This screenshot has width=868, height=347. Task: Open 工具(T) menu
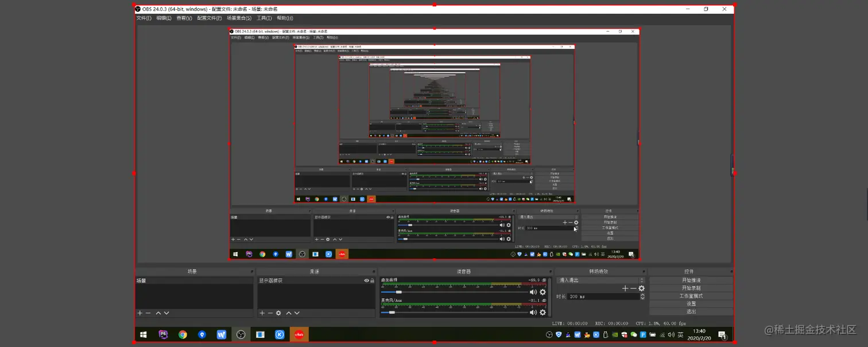[264, 18]
